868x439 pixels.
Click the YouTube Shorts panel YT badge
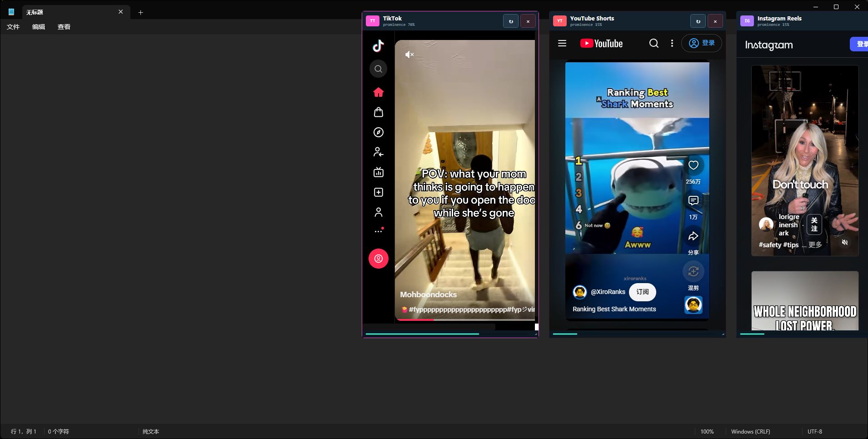click(x=559, y=21)
